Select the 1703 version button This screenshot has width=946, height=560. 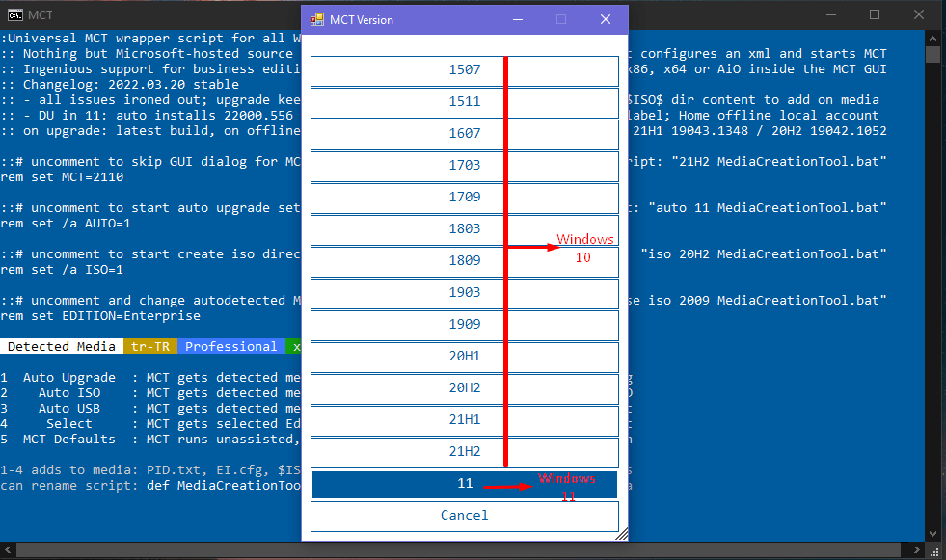tap(465, 167)
